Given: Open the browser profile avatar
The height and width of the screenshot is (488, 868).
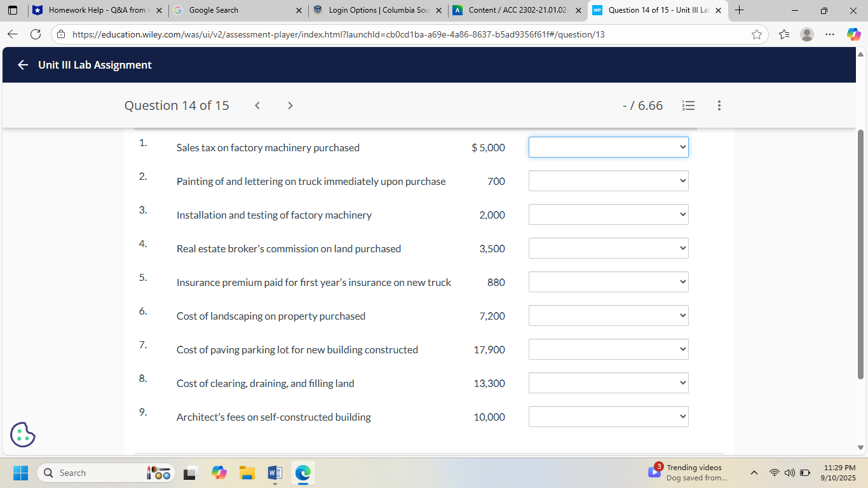Looking at the screenshot, I should pos(807,34).
